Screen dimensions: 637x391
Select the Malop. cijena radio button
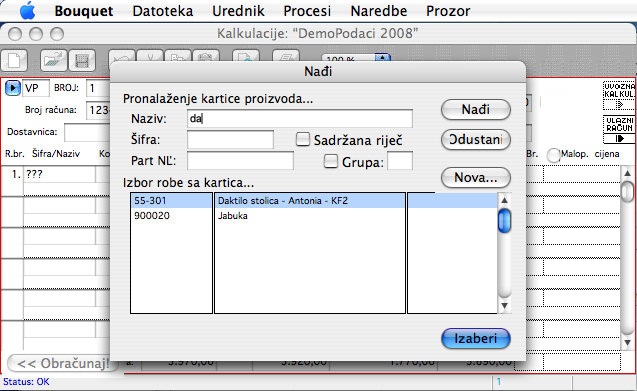553,155
